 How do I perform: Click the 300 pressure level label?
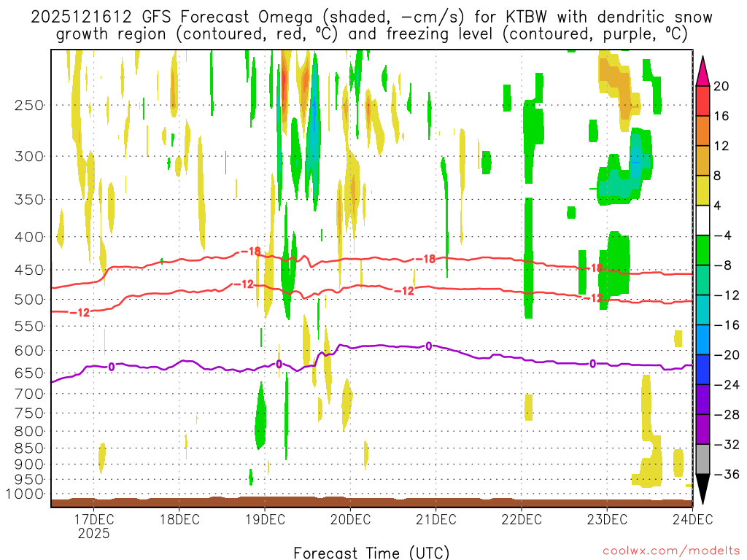[x=29, y=156]
